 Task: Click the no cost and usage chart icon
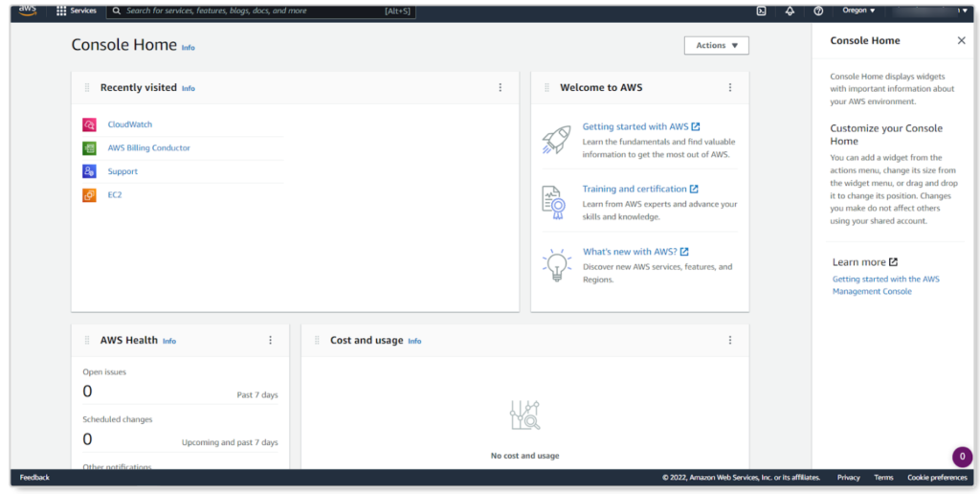(x=525, y=415)
